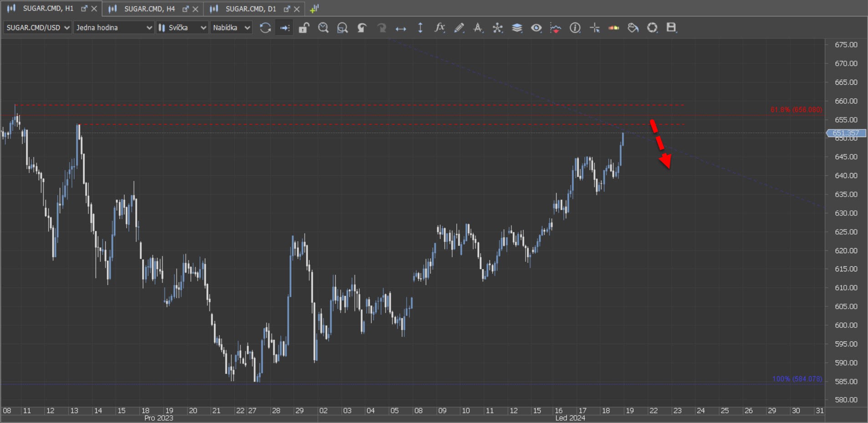The image size is (868, 423).
Task: Open the compass measuring tools
Action: [478, 28]
